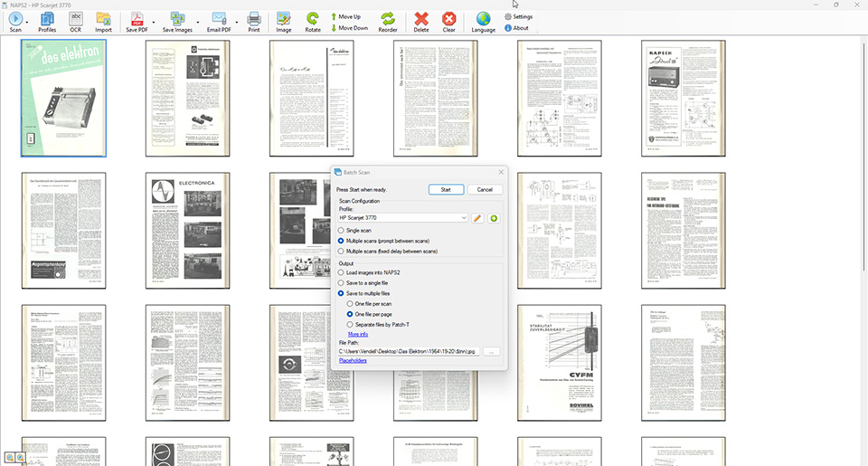
Task: Open the OCR tool
Action: (76, 21)
